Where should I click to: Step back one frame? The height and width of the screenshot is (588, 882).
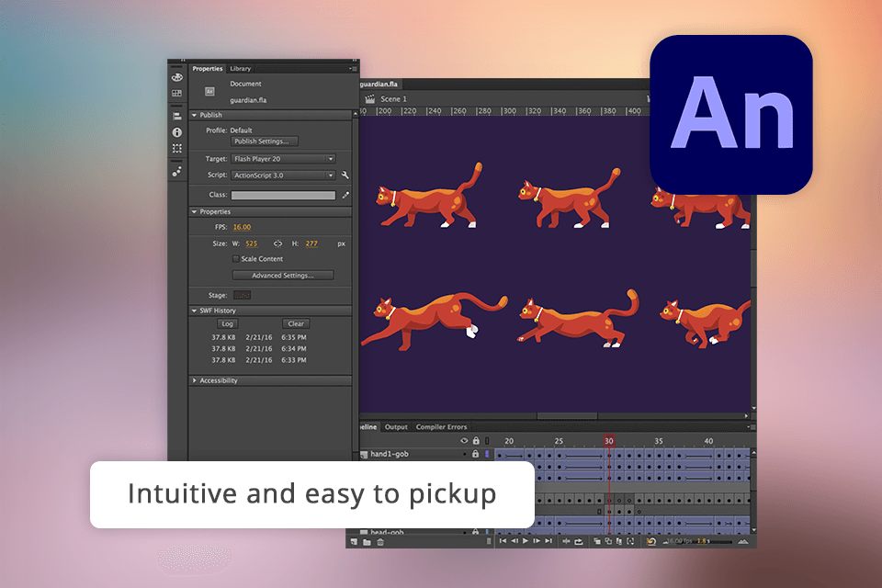click(514, 541)
